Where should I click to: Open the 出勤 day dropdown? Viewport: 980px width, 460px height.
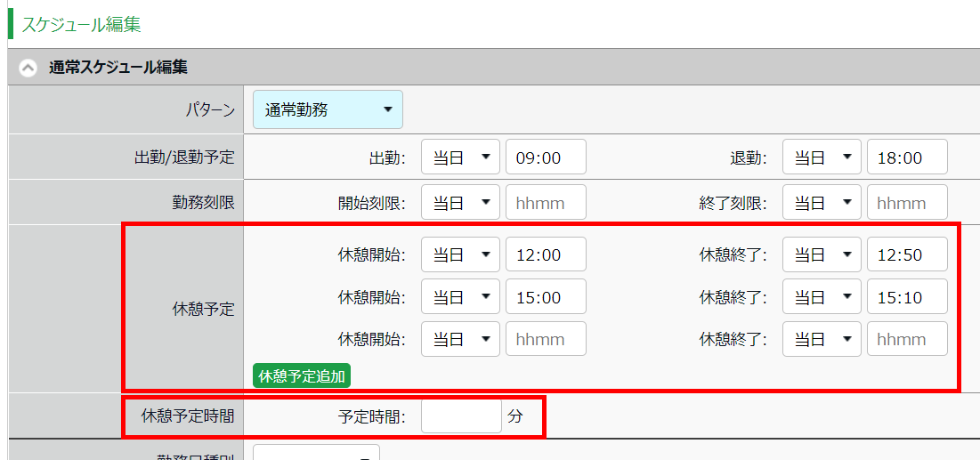(460, 157)
